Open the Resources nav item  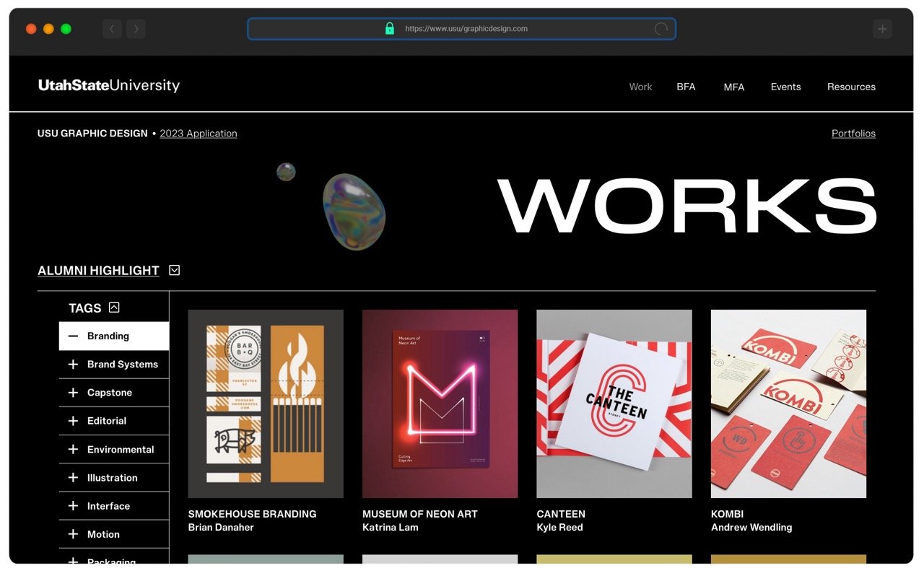pos(851,87)
